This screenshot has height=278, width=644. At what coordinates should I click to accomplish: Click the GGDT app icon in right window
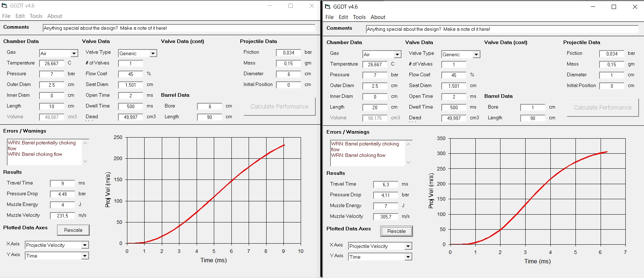[x=328, y=7]
